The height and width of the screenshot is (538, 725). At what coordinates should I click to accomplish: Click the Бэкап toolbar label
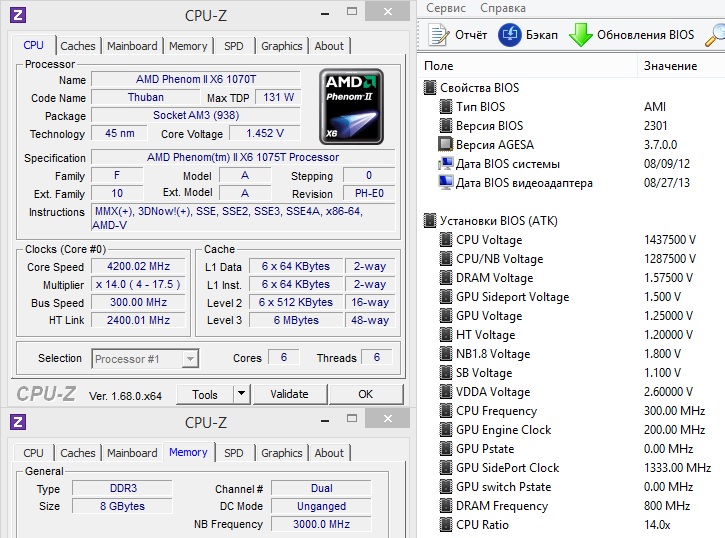[x=542, y=35]
